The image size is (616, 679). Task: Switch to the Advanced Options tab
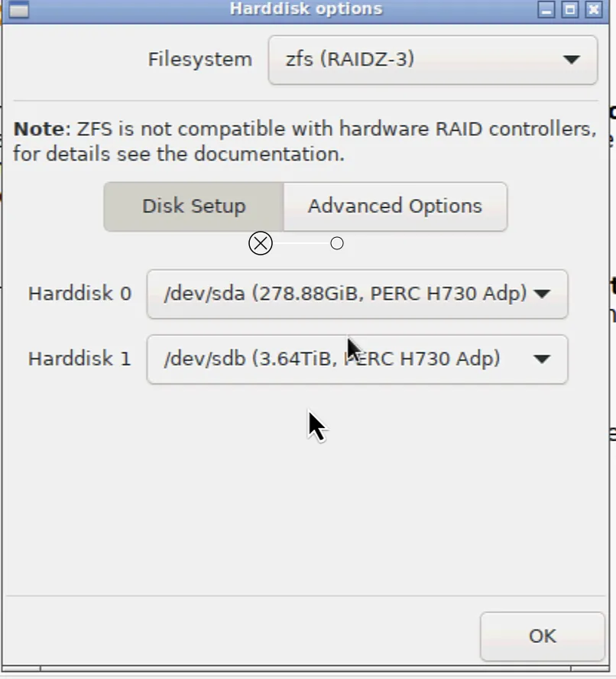394,206
